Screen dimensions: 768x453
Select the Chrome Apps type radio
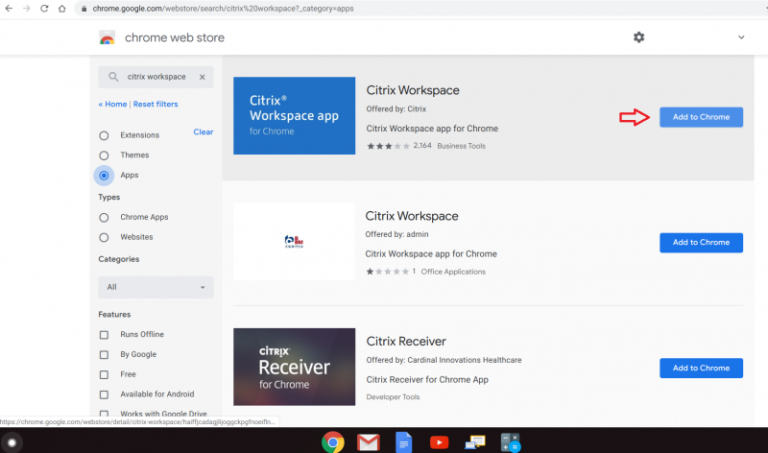[104, 217]
